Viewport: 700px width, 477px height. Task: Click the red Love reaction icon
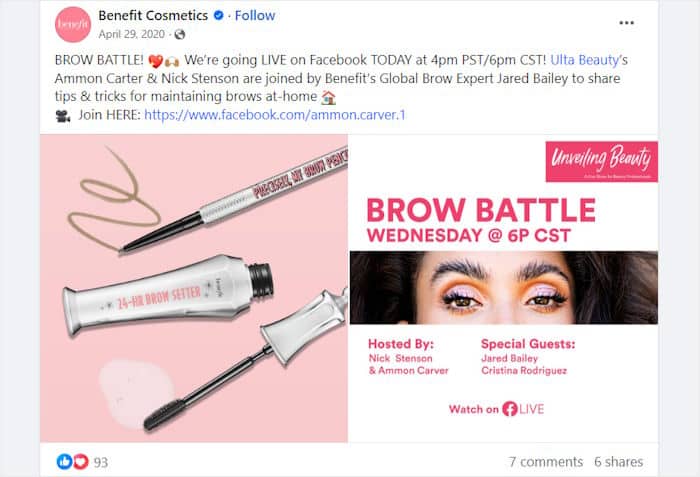coord(81,461)
